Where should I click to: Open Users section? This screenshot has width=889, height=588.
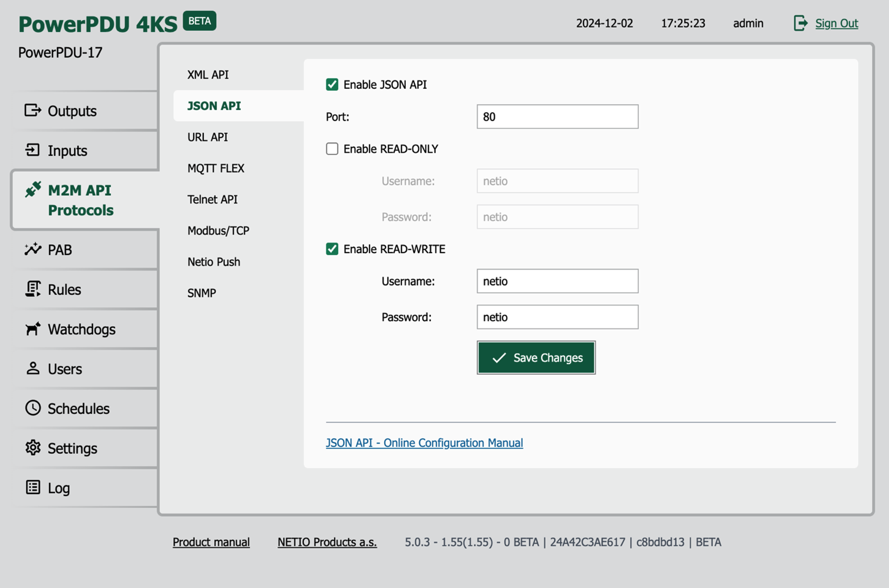85,369
